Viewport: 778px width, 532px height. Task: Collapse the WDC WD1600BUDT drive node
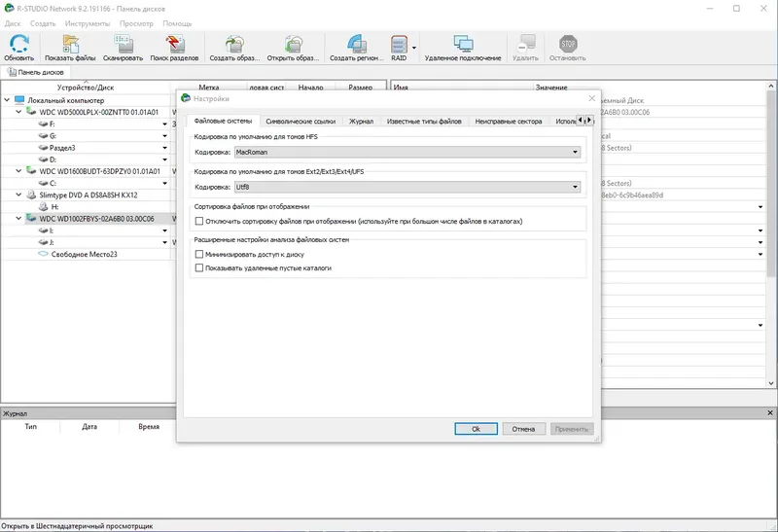point(18,171)
